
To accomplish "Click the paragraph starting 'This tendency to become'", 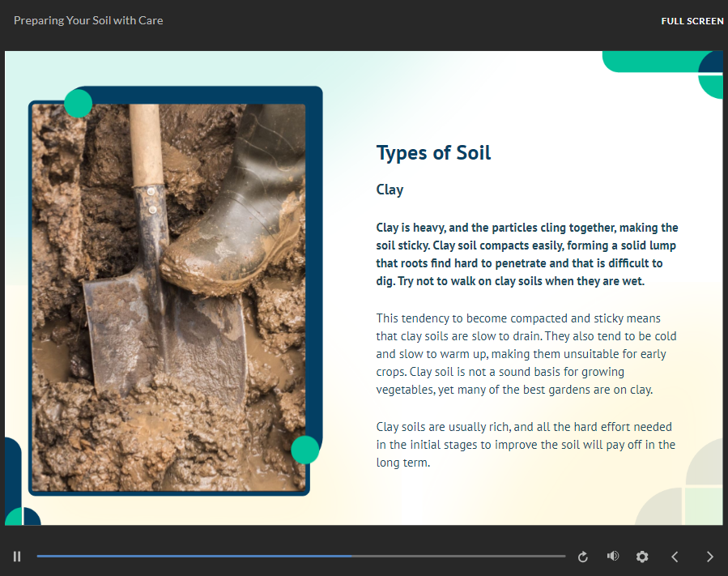I will (526, 354).
